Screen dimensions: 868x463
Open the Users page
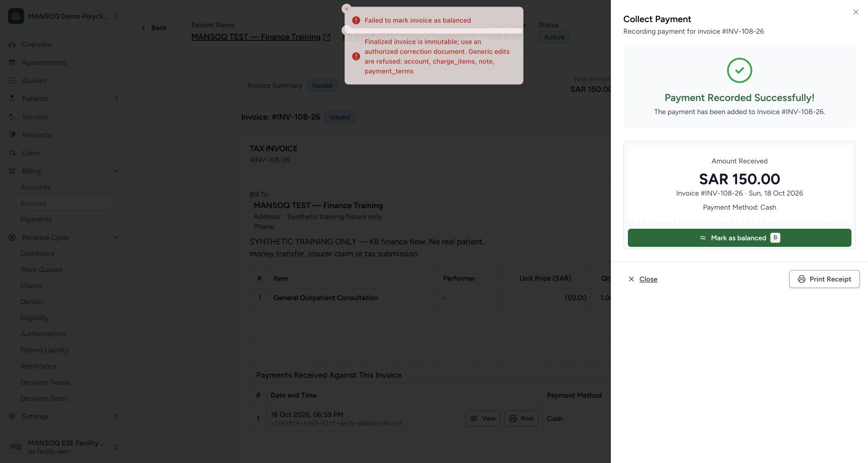click(x=31, y=153)
